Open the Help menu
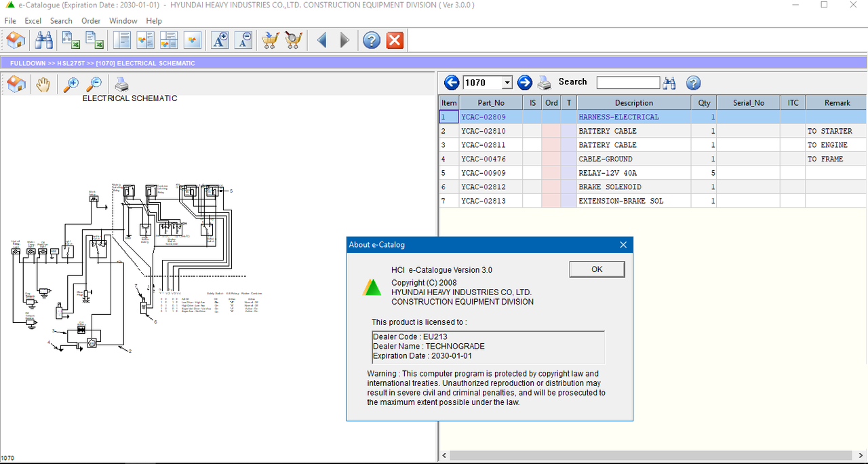 (154, 21)
